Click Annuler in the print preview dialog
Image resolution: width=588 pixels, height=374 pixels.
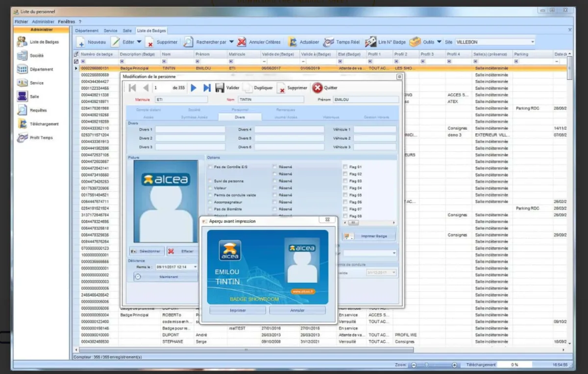[x=297, y=310]
